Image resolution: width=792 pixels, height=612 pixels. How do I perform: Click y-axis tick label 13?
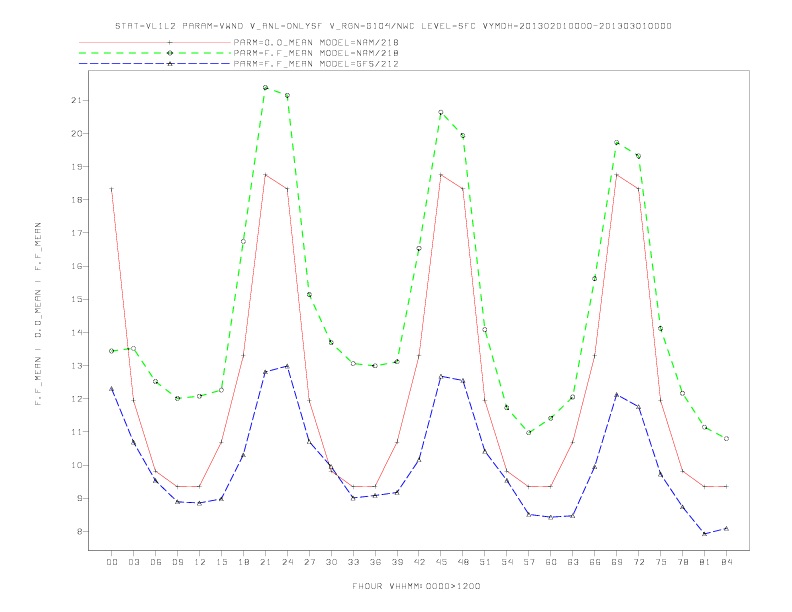76,366
